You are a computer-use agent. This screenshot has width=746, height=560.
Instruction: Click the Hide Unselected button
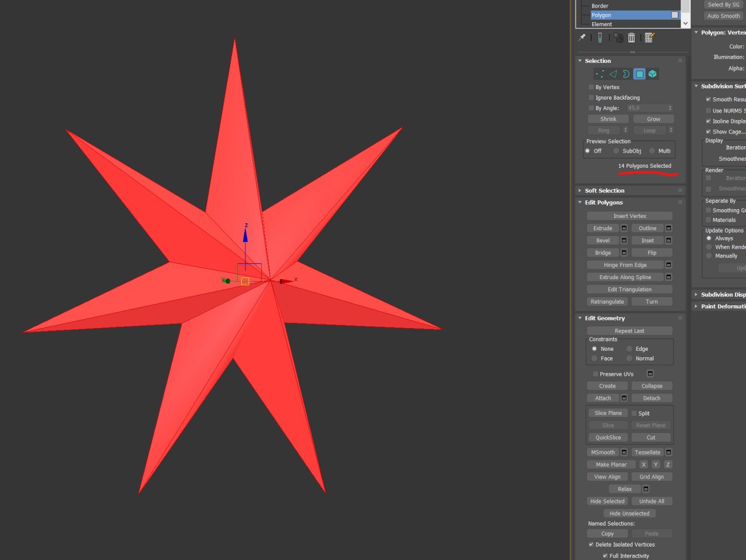629,514
